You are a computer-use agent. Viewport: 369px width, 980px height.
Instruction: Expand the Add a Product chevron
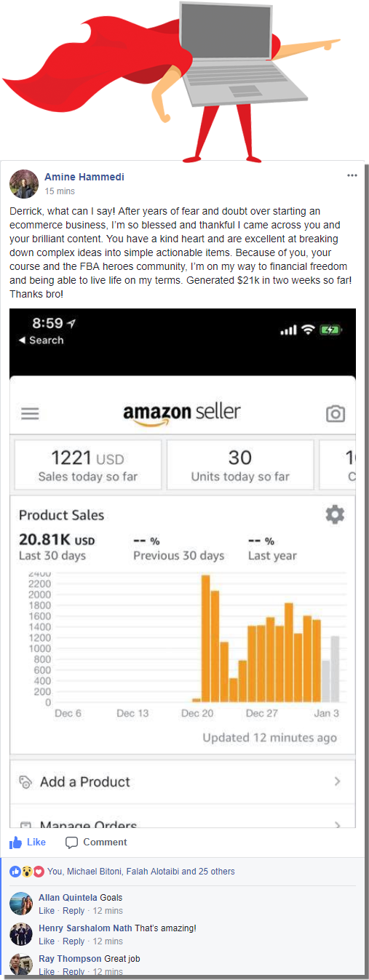337,781
